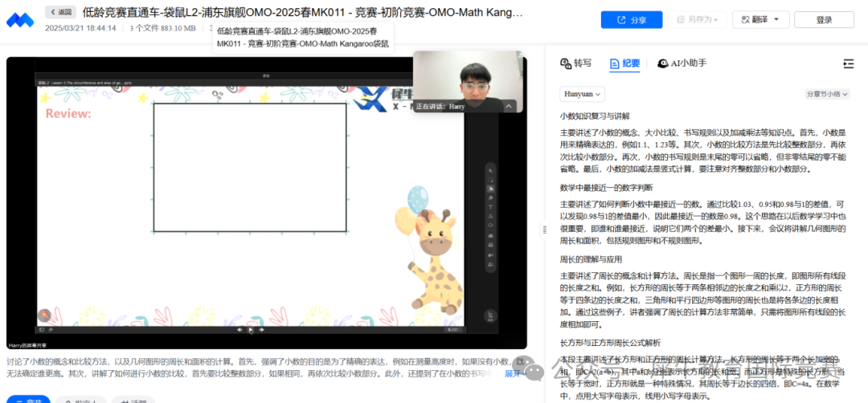Viewport: 868px width, 403px height.
Task: Click the previous-slide arrow in the recording
Action: click(240, 329)
